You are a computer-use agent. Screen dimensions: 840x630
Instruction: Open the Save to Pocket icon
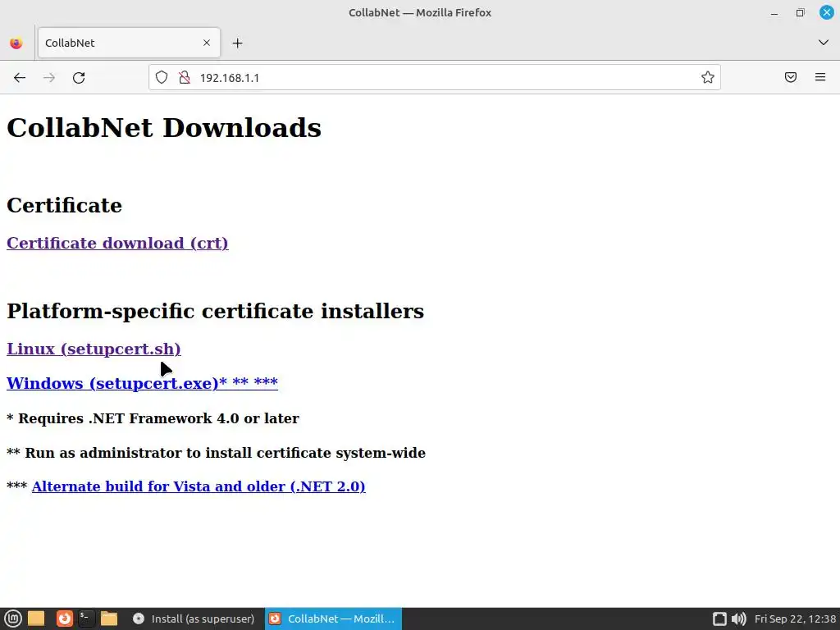click(x=791, y=78)
